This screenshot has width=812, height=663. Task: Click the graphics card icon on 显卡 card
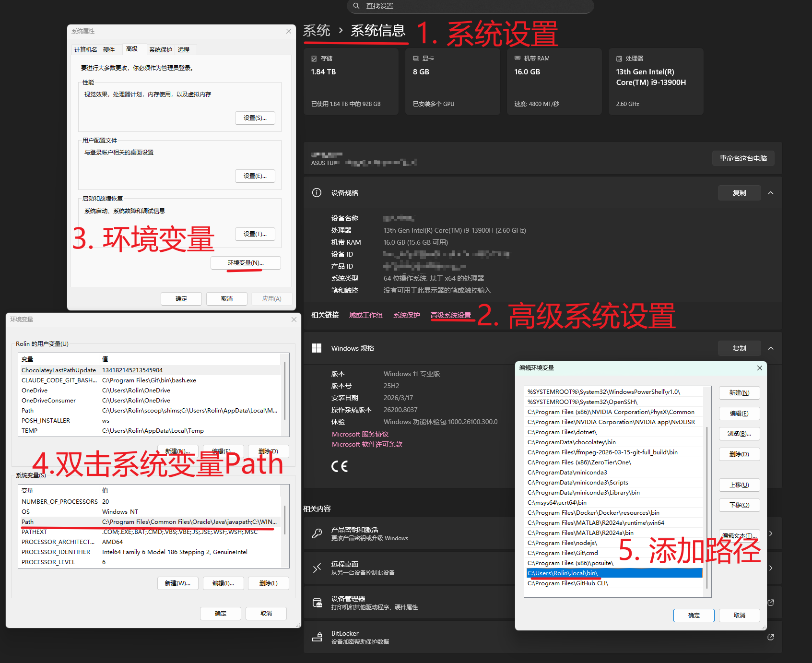416,58
